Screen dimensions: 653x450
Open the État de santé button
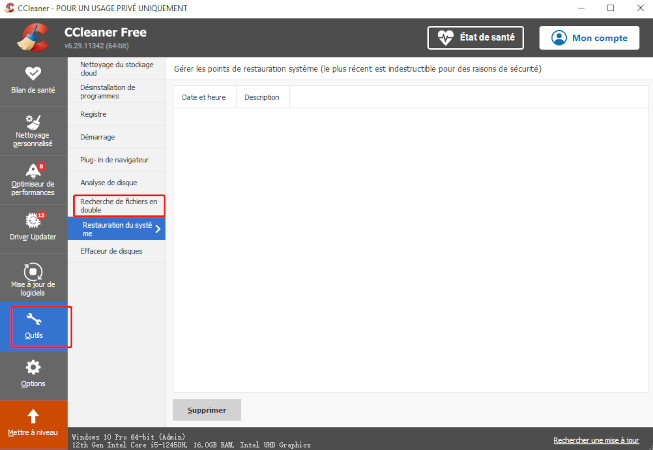[476, 38]
